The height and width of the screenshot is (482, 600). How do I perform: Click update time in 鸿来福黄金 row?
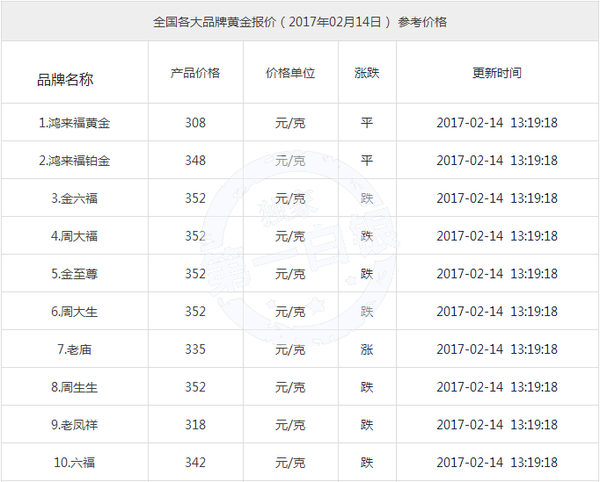pos(497,123)
